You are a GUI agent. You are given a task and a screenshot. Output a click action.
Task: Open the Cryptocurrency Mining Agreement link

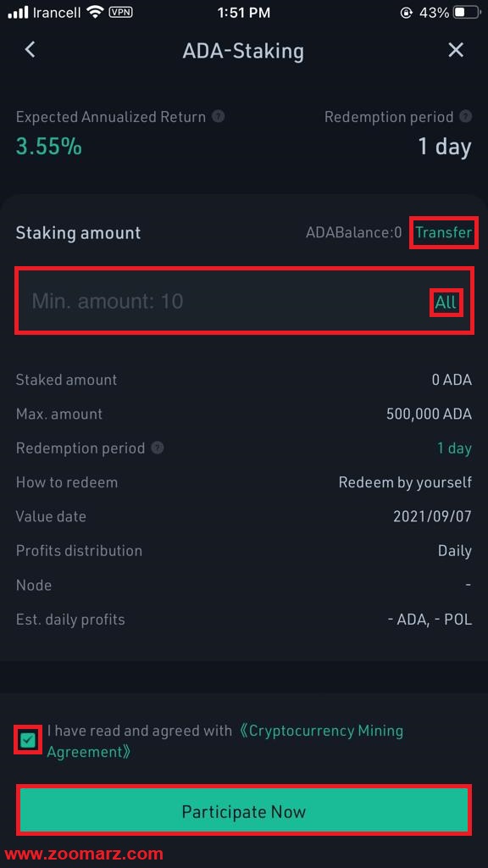point(225,741)
